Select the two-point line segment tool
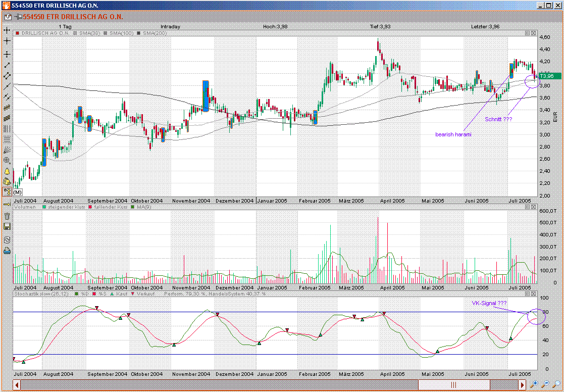The width and height of the screenshot is (564, 392). 7,76
